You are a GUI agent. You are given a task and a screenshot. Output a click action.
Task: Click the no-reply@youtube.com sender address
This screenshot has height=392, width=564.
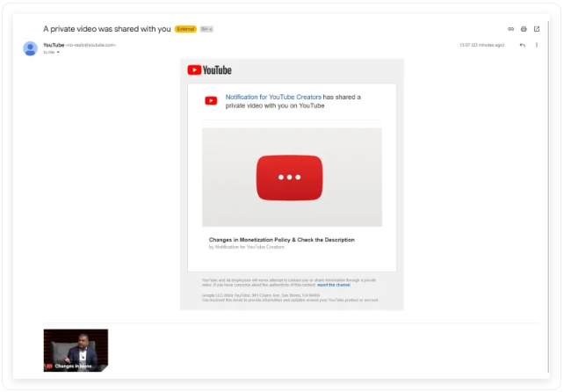(x=90, y=46)
